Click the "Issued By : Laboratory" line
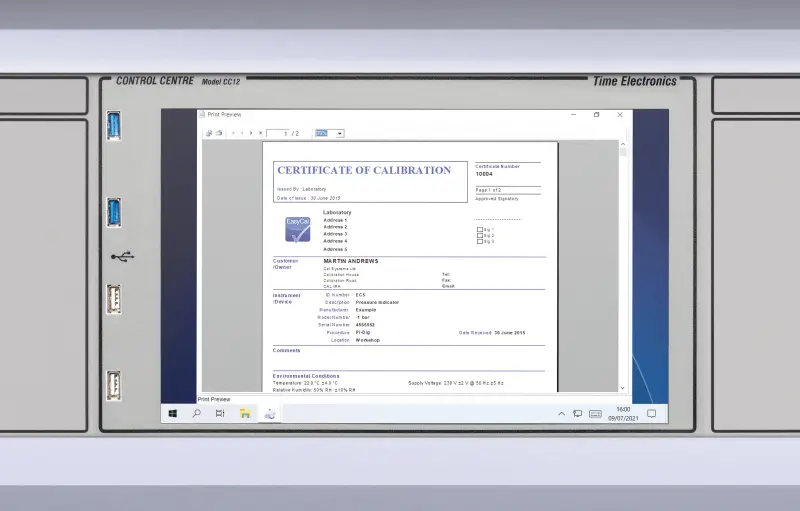This screenshot has height=511, width=800. [301, 189]
